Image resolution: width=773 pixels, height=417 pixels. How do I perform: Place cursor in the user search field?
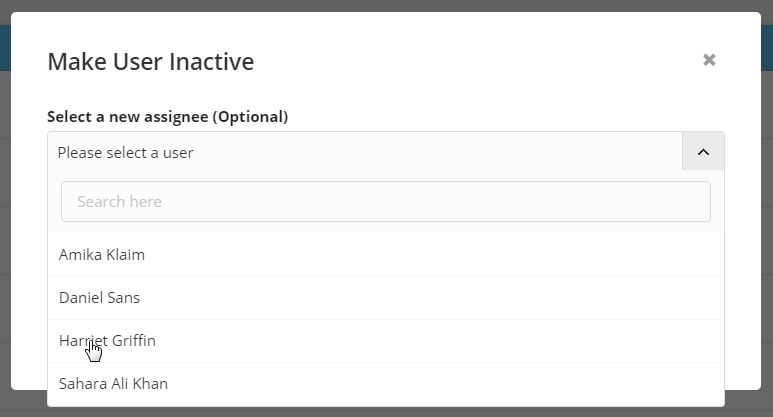(x=386, y=202)
